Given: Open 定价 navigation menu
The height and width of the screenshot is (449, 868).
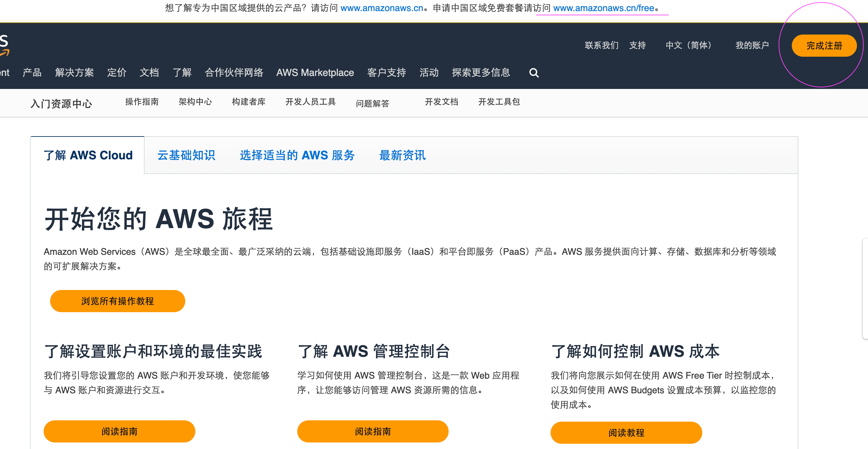Looking at the screenshot, I should coord(117,73).
